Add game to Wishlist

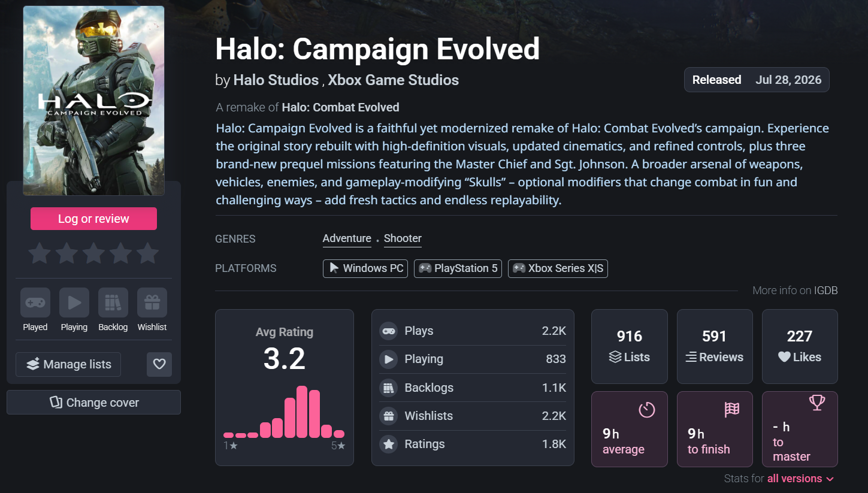pyautogui.click(x=152, y=303)
